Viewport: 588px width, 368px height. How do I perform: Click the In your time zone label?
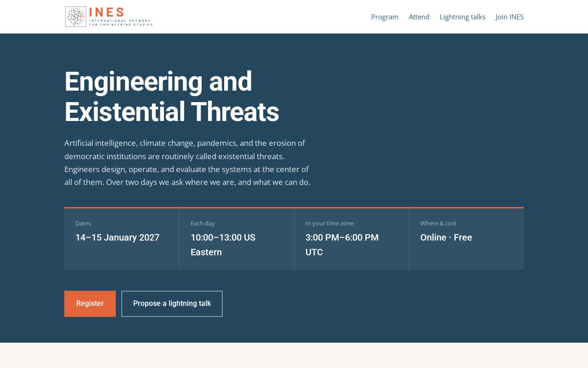coord(329,223)
